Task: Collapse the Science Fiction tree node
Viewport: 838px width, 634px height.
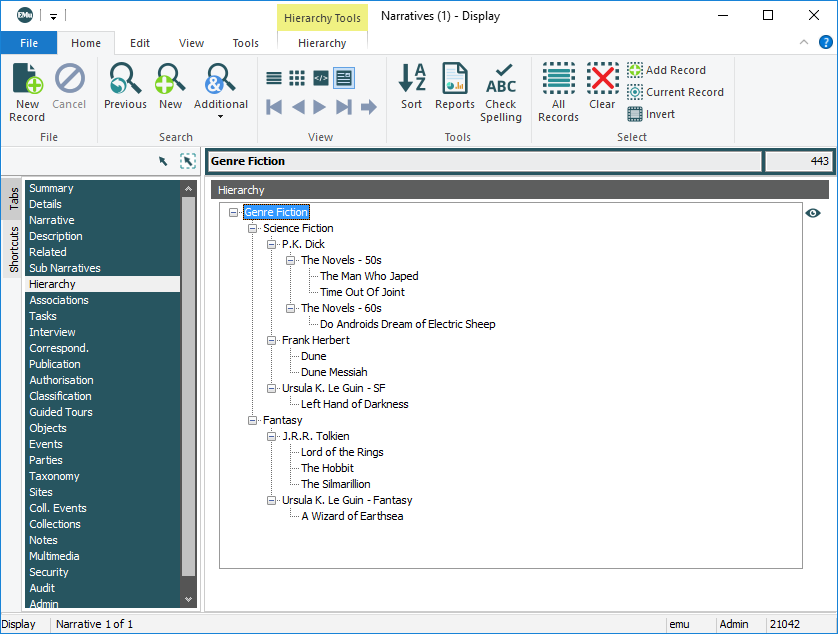Action: click(253, 229)
